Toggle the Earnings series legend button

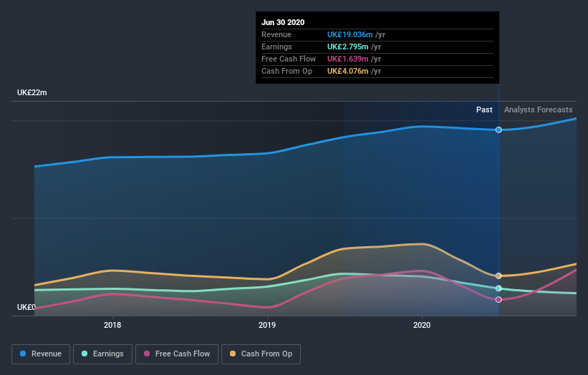[x=102, y=354]
